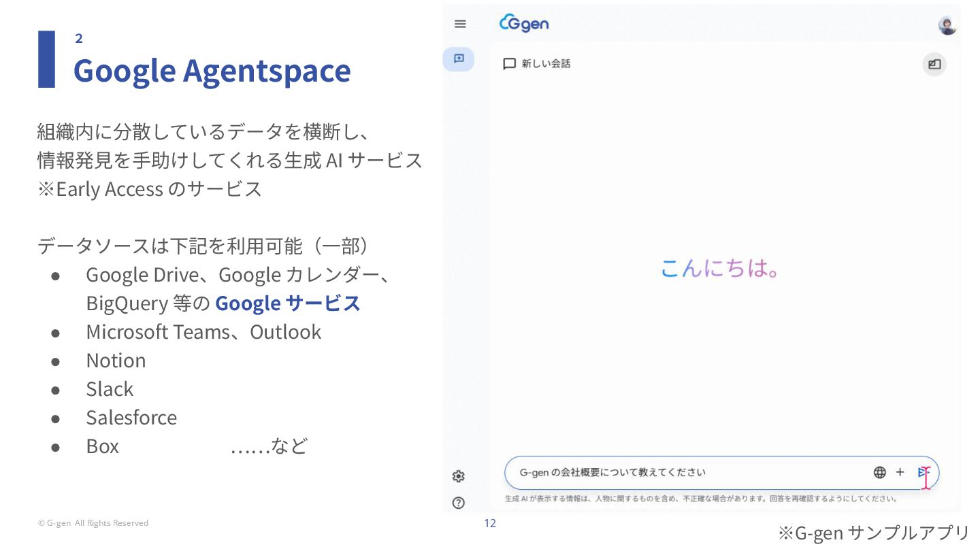The width and height of the screenshot is (980, 551).
Task: Click the small section number 2
Action: pos(79,39)
